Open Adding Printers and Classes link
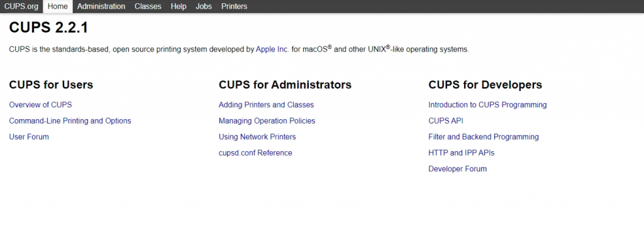The height and width of the screenshot is (236, 644). point(266,105)
